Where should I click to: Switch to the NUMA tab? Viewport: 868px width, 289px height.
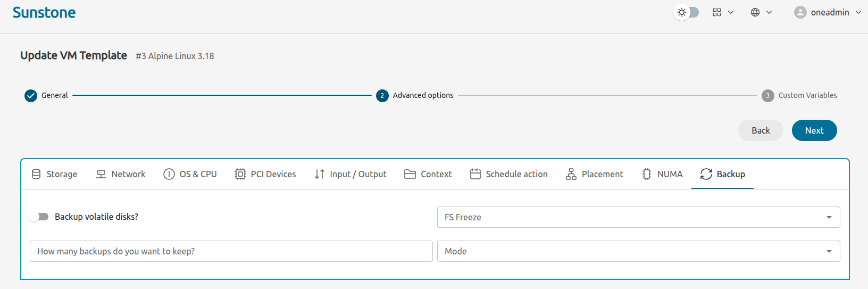(x=662, y=174)
